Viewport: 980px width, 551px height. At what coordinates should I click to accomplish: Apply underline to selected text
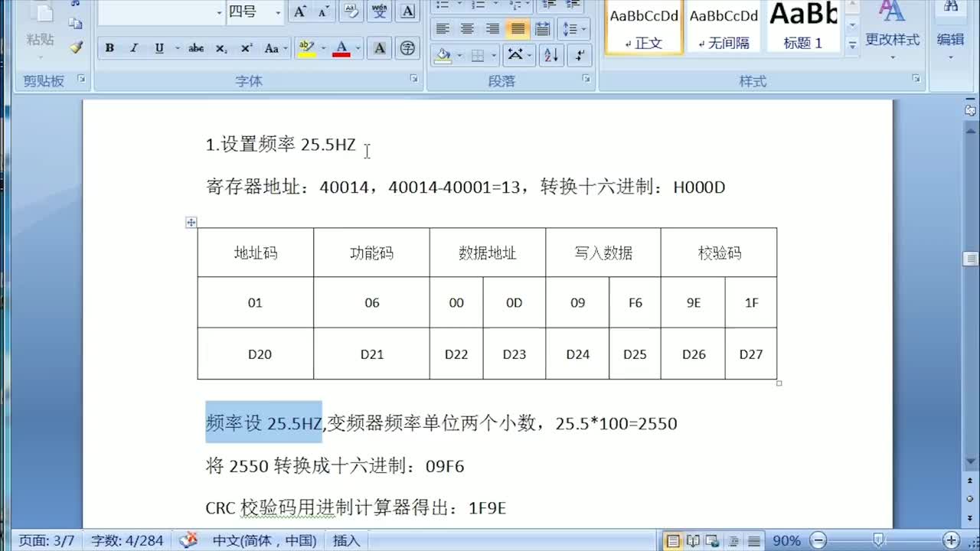click(159, 48)
